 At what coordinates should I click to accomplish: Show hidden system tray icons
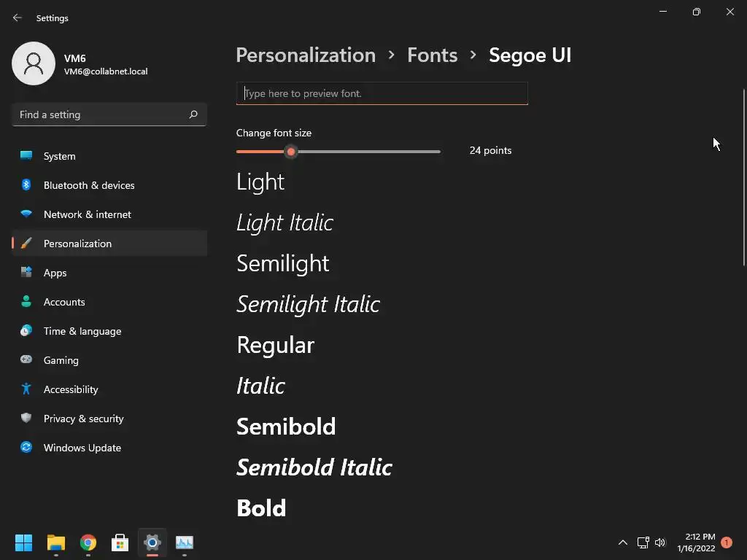622,542
